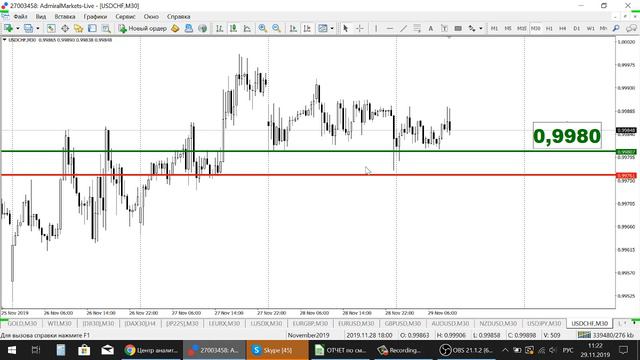Select the Cursor arrow tool

tap(346, 28)
